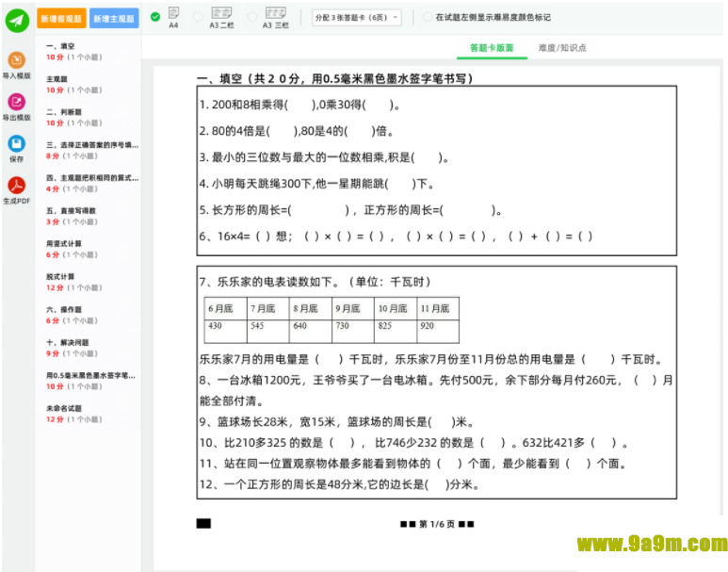Click the 新增客观题 button
Screen dimensions: 728x572
coord(61,17)
